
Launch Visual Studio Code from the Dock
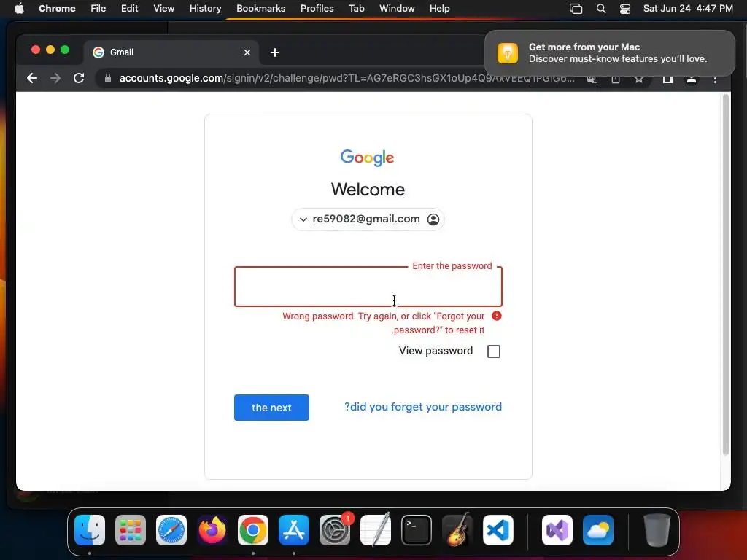tap(498, 530)
